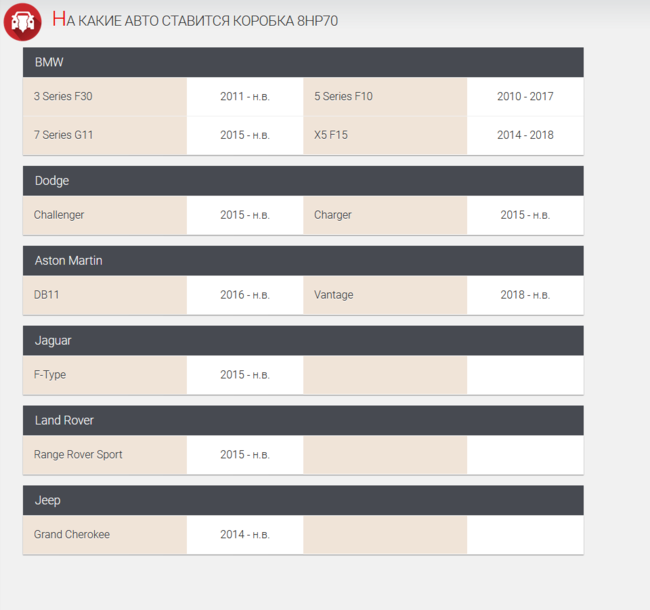Click years 2011 - н.в. for 3 Series

245,97
